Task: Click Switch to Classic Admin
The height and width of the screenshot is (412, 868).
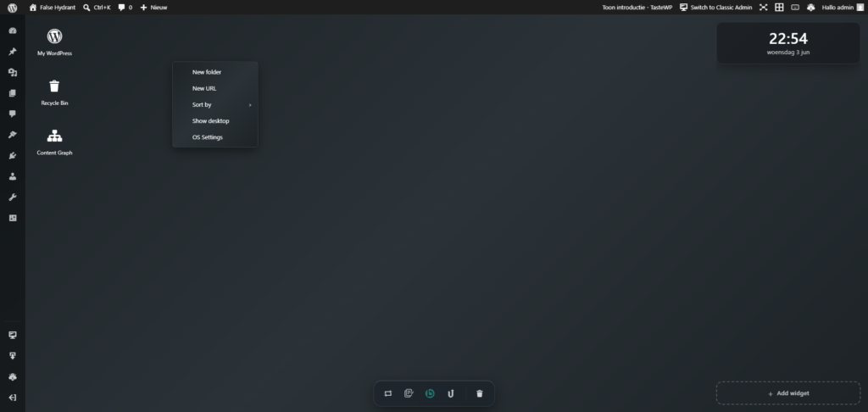Action: click(x=715, y=7)
